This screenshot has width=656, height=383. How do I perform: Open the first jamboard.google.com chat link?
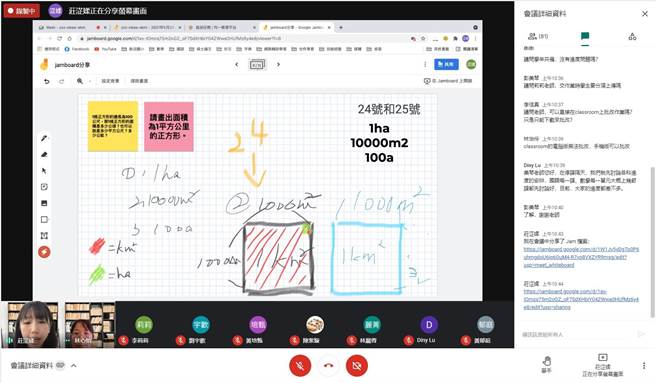click(x=581, y=257)
